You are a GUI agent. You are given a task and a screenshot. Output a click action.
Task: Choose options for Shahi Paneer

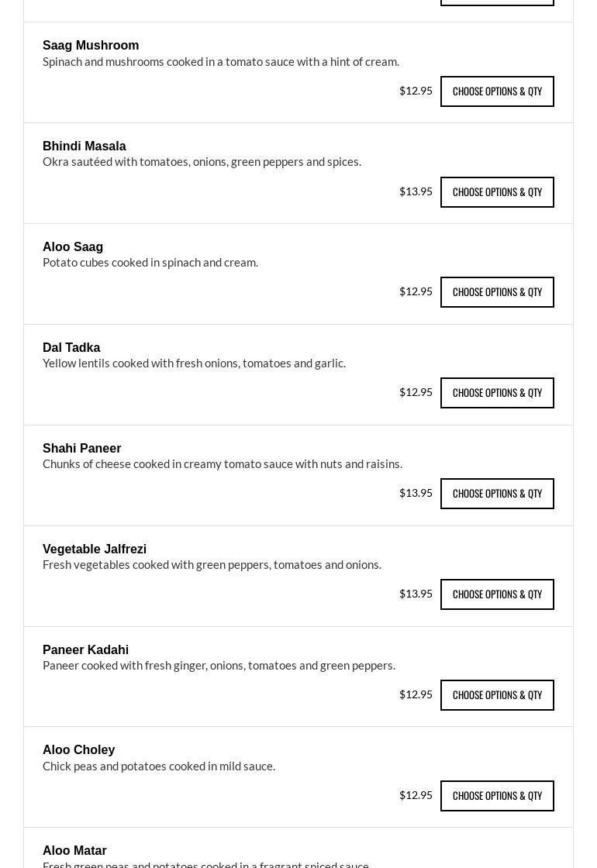coord(497,494)
